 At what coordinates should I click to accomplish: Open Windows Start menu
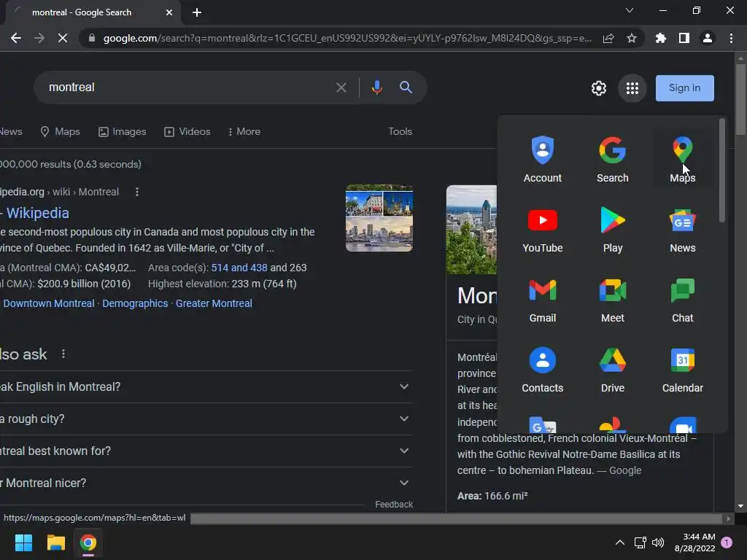(23, 542)
